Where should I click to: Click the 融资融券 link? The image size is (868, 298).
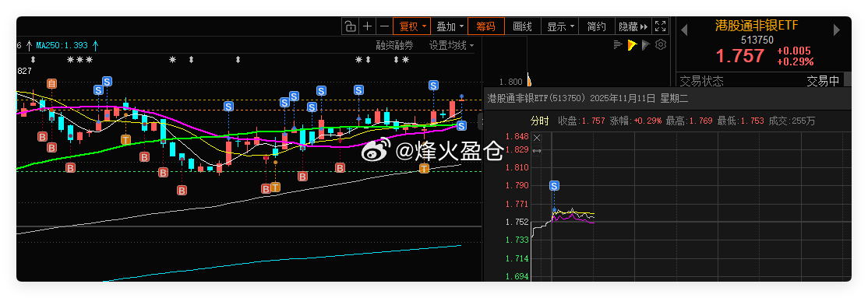pos(394,45)
